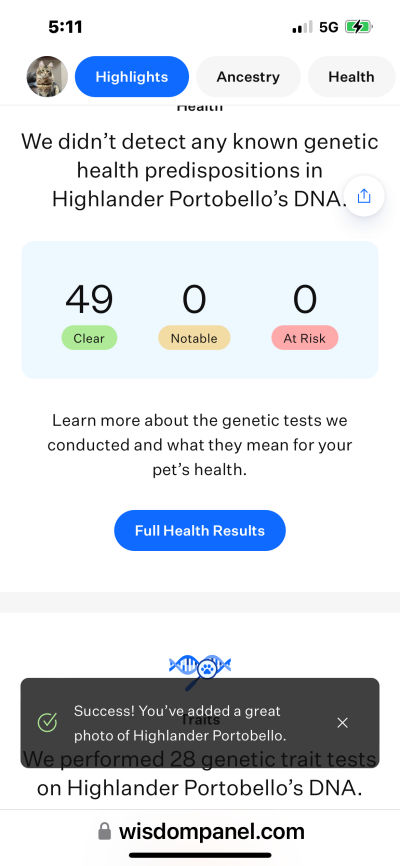Open the Ancestry tab
This screenshot has width=400, height=866.
tap(248, 77)
